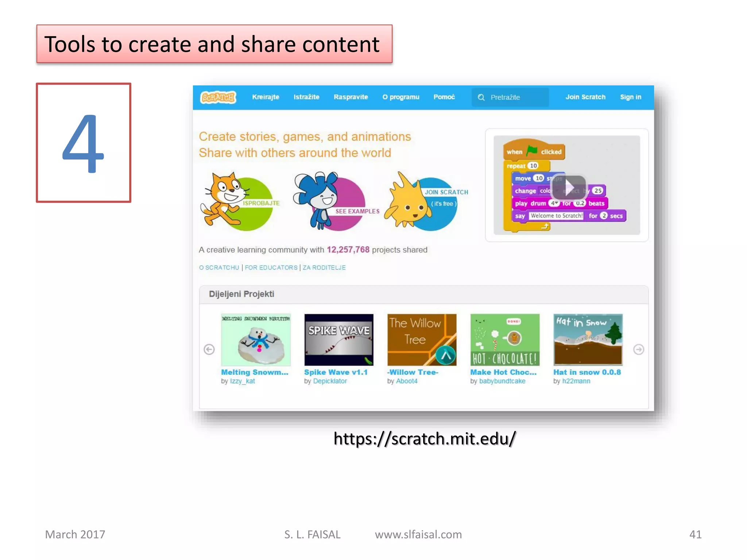Image resolution: width=747 pixels, height=560 pixels.
Task: Click the next projects arrow
Action: click(639, 349)
